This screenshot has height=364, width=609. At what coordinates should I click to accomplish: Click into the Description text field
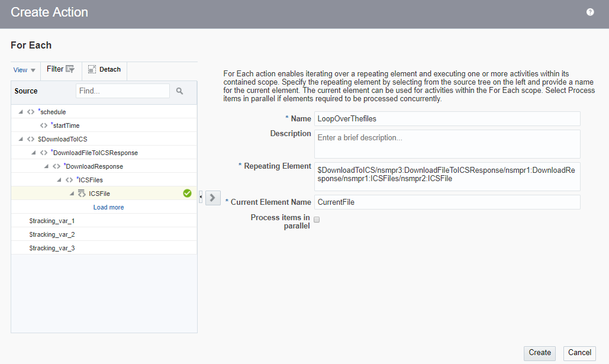click(x=447, y=144)
